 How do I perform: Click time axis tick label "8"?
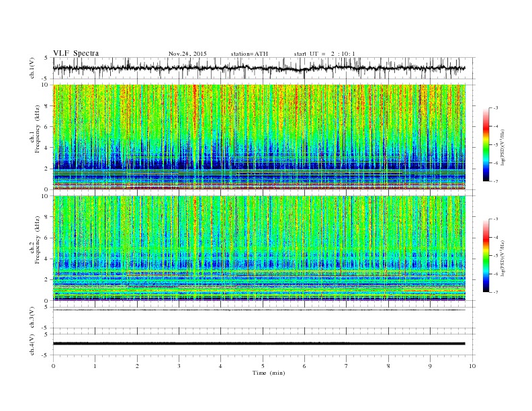point(388,366)
